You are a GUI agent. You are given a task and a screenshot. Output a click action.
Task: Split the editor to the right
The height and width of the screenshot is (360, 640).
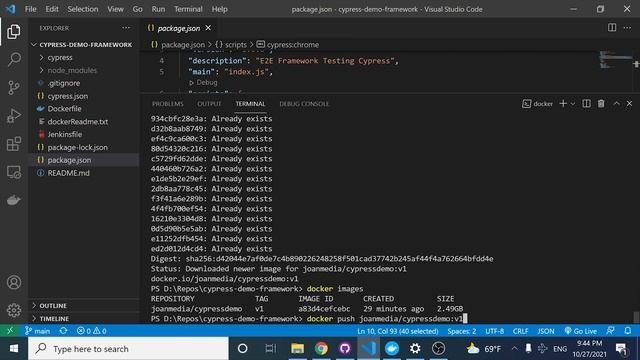pyautogui.click(x=612, y=27)
